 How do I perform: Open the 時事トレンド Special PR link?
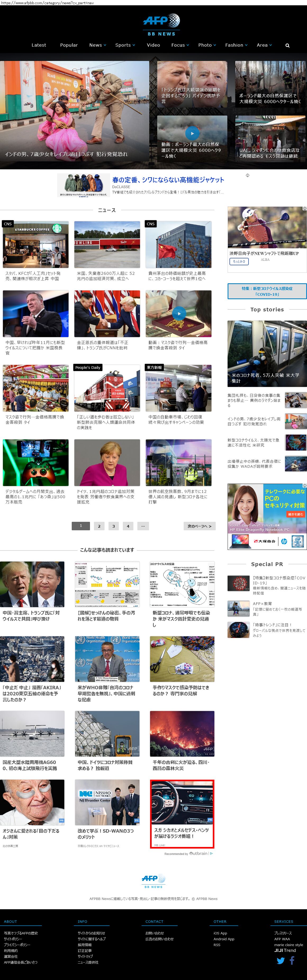pyautogui.click(x=272, y=625)
